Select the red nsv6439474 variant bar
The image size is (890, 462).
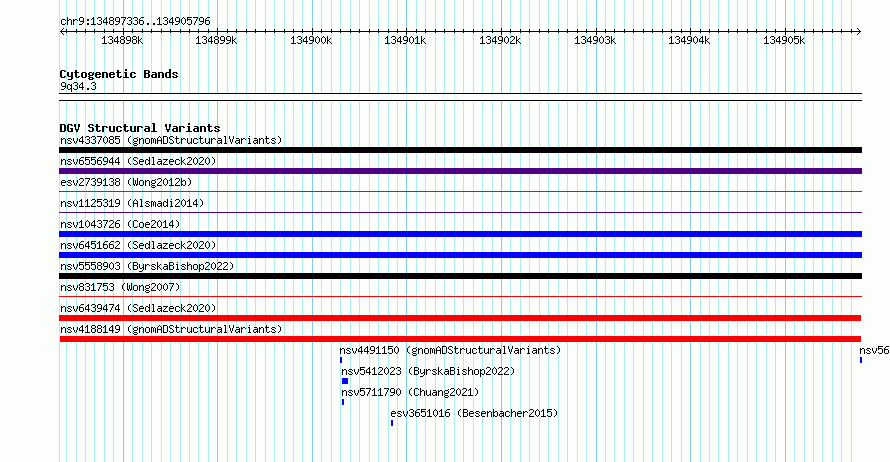pyautogui.click(x=460, y=318)
